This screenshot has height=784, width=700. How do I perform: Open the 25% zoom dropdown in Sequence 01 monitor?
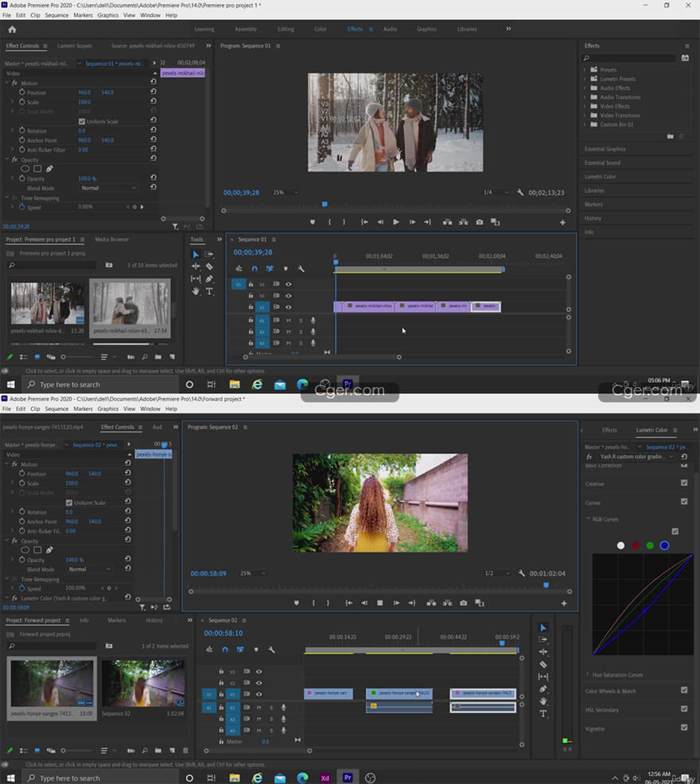(286, 192)
